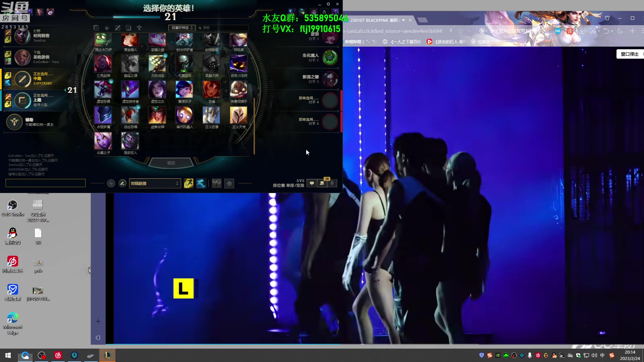Pick the 蒸汽机器人 champion
Screen dimensions: 644x362
pyautogui.click(x=184, y=115)
